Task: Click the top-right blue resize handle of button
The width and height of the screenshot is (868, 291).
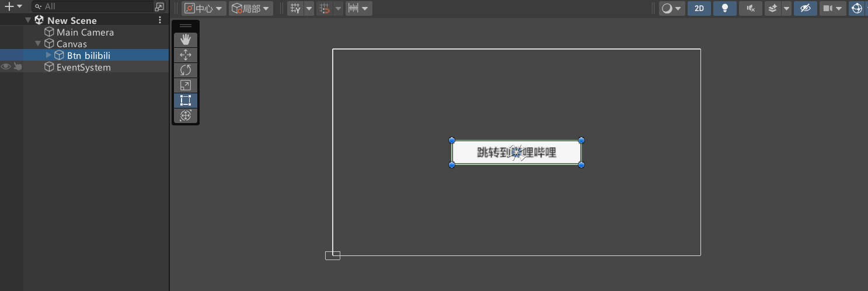Action: click(x=581, y=141)
